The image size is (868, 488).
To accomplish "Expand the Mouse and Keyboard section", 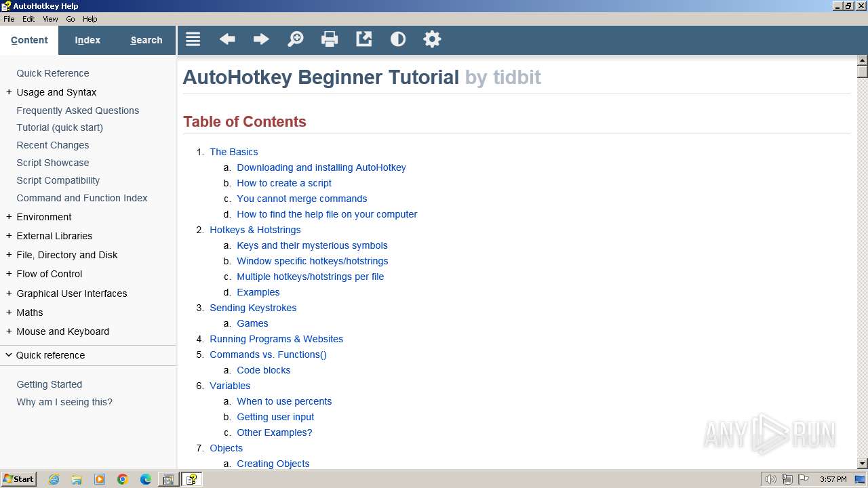I will pyautogui.click(x=9, y=331).
